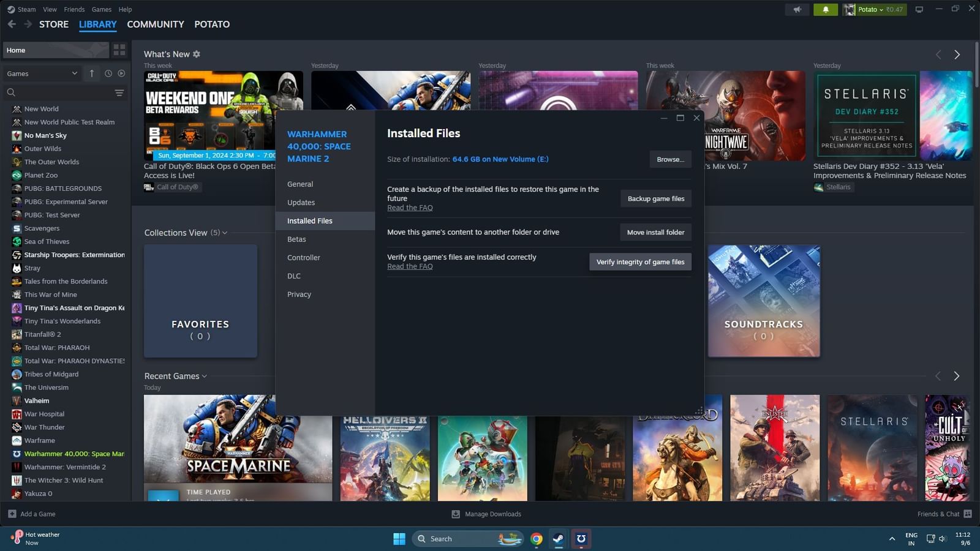
Task: Open Chrome from the taskbar
Action: (536, 539)
